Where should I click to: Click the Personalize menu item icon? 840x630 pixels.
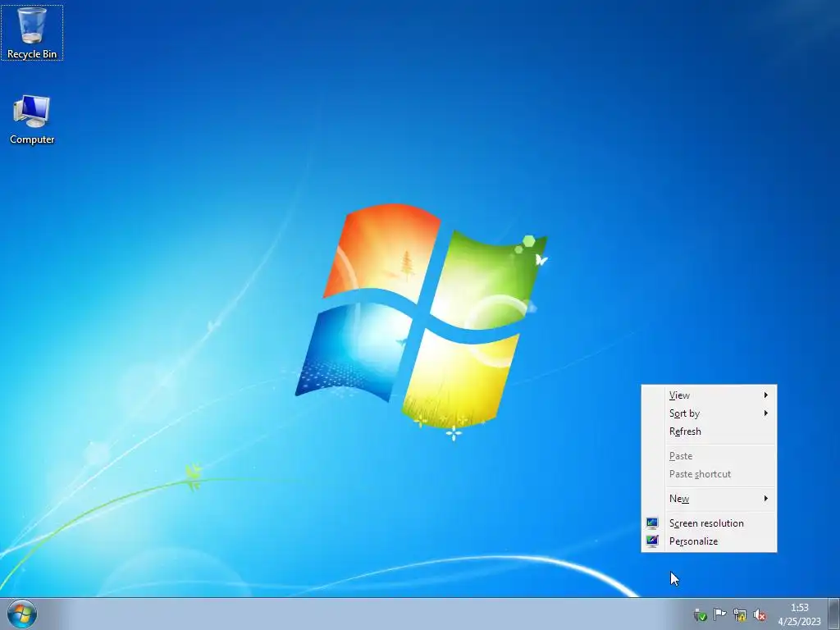[652, 541]
